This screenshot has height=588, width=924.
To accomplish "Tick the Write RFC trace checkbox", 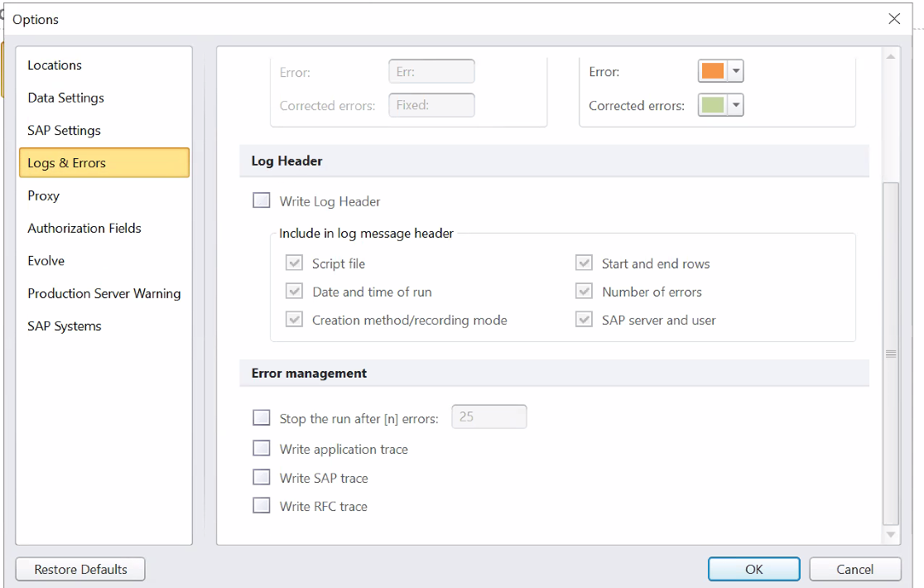I will pos(262,506).
